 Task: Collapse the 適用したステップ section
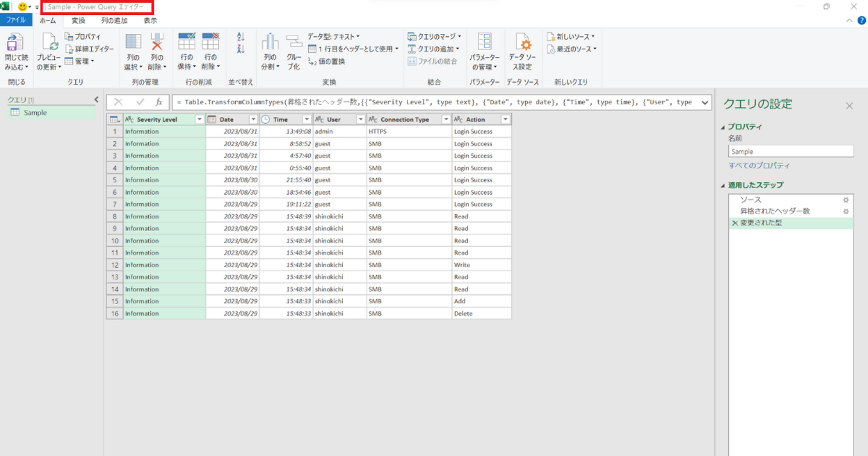pos(723,186)
